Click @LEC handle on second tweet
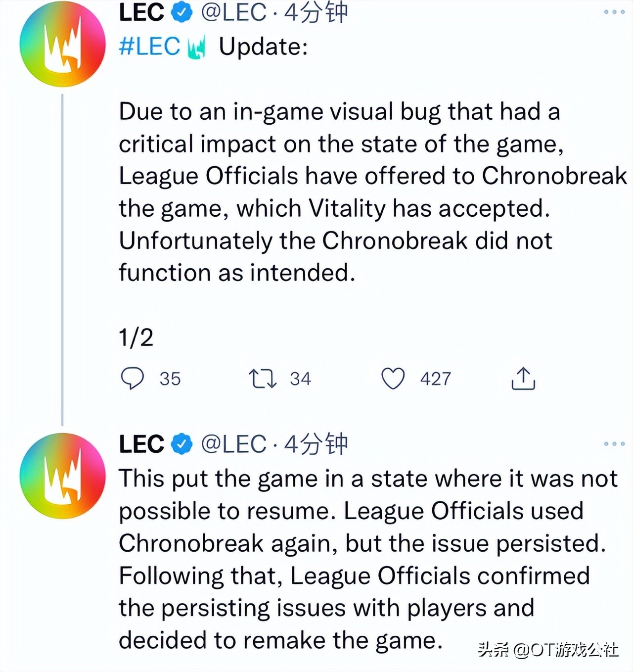This screenshot has height=672, width=633. (233, 444)
